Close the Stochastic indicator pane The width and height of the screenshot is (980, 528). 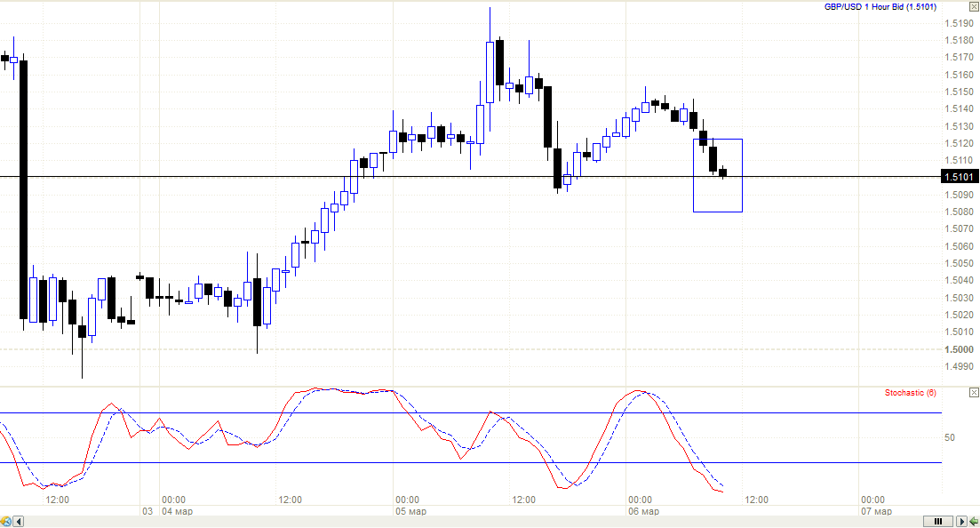974,392
